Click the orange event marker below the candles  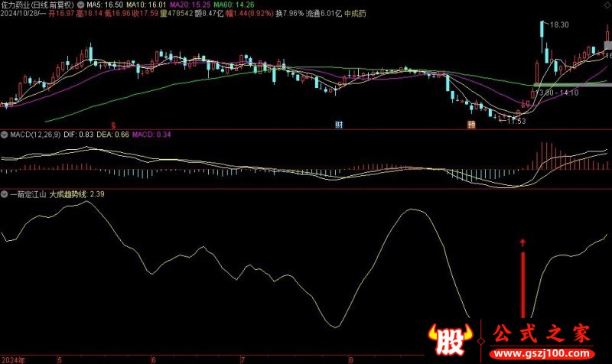(472, 124)
